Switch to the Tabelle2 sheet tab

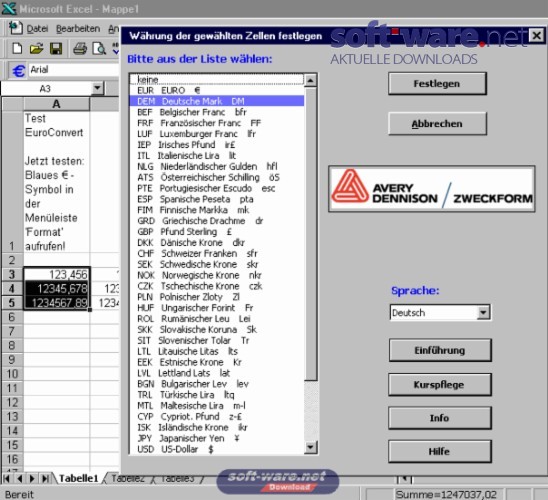pos(128,478)
